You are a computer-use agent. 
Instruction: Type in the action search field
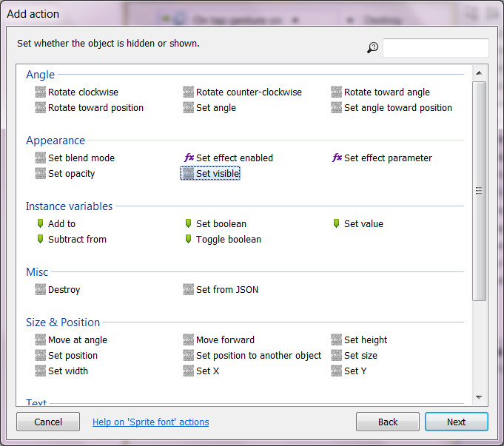pos(435,48)
